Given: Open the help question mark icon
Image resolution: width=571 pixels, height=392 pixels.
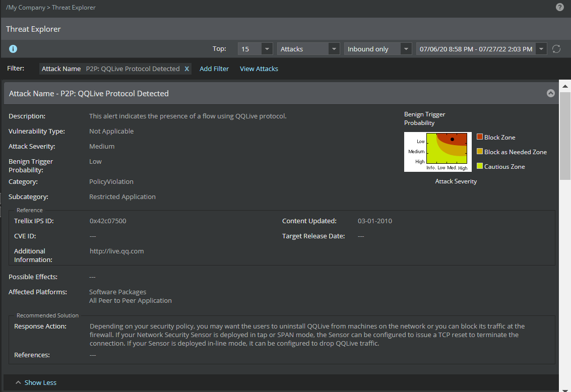Looking at the screenshot, I should pos(560,7).
